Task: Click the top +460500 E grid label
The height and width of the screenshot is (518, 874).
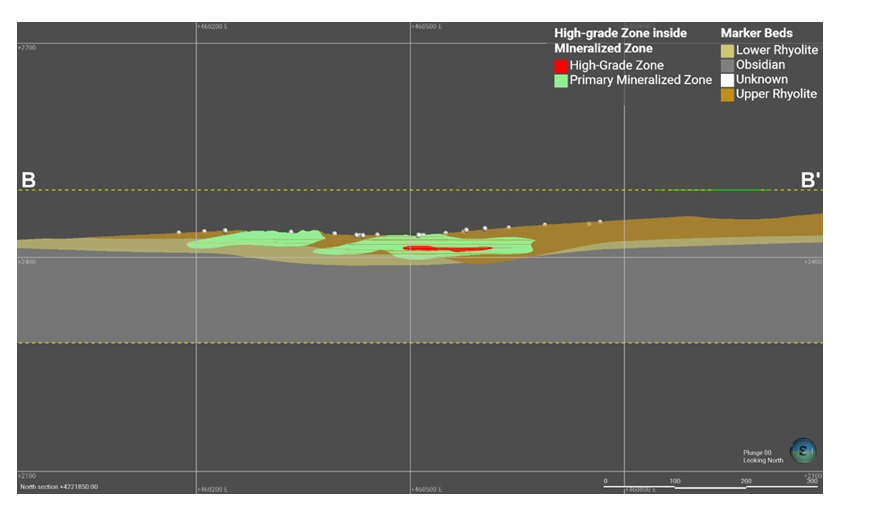Action: [427, 27]
